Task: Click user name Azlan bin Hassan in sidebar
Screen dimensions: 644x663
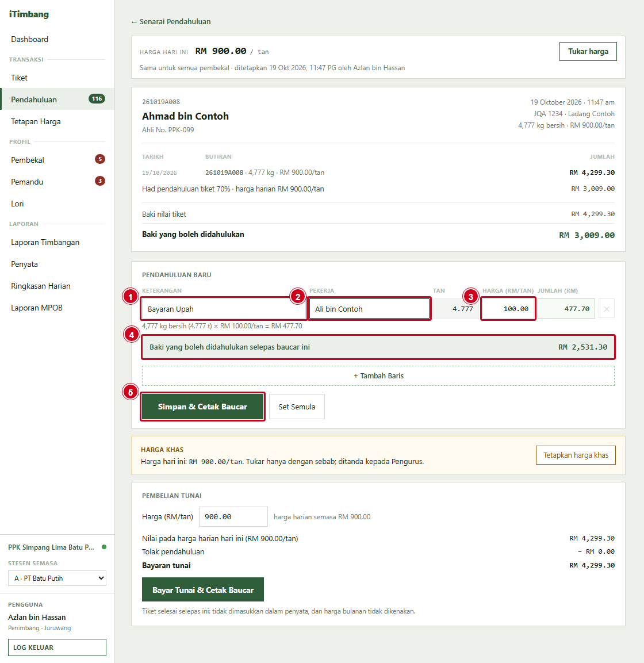Action: (37, 618)
